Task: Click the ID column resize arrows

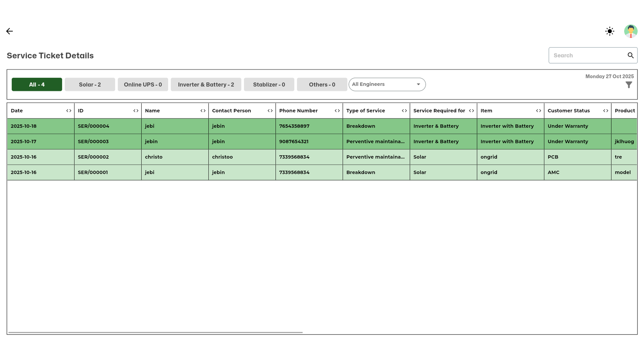Action: point(136,111)
